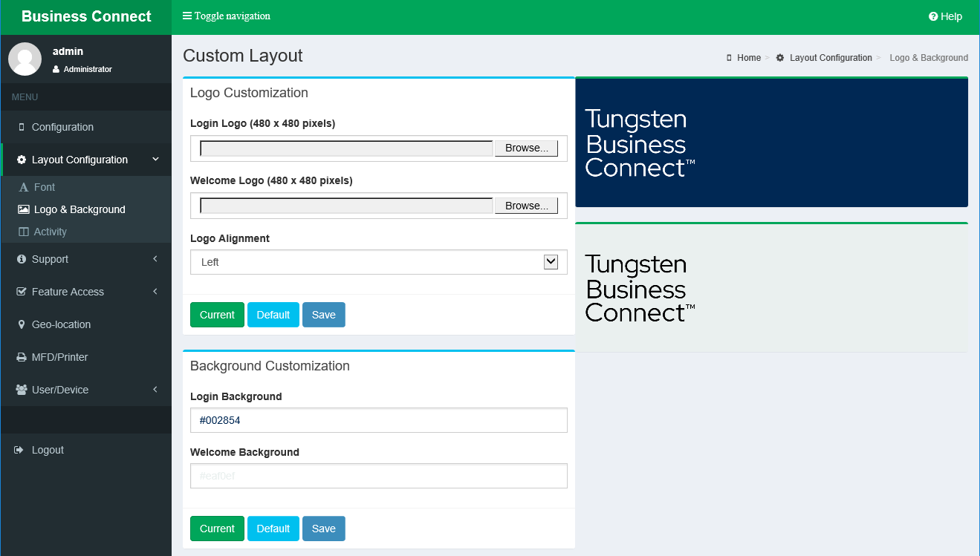Click the Welcome Background input field
980x556 pixels.
point(378,476)
